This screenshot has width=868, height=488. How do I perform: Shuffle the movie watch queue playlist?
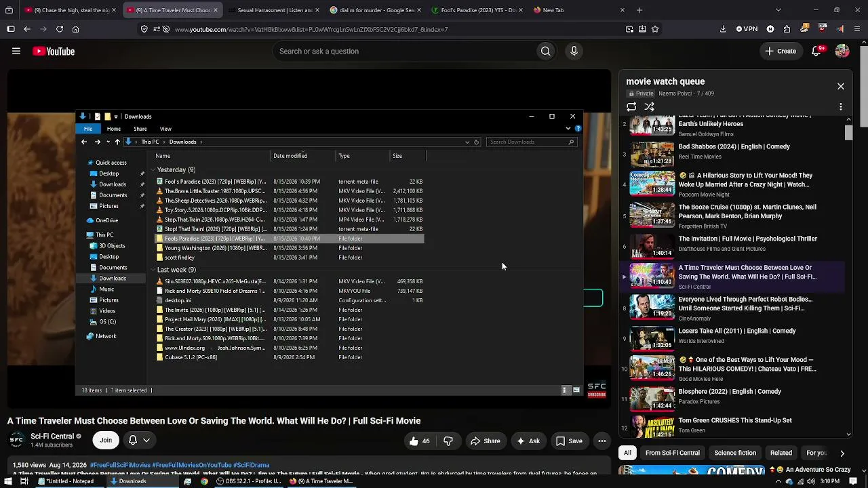coord(649,106)
